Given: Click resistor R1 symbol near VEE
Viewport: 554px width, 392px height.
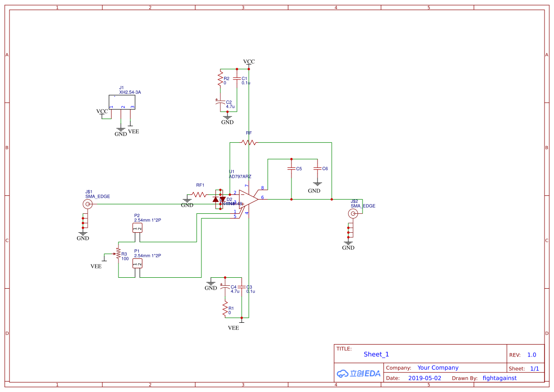Looking at the screenshot, I should [225, 309].
